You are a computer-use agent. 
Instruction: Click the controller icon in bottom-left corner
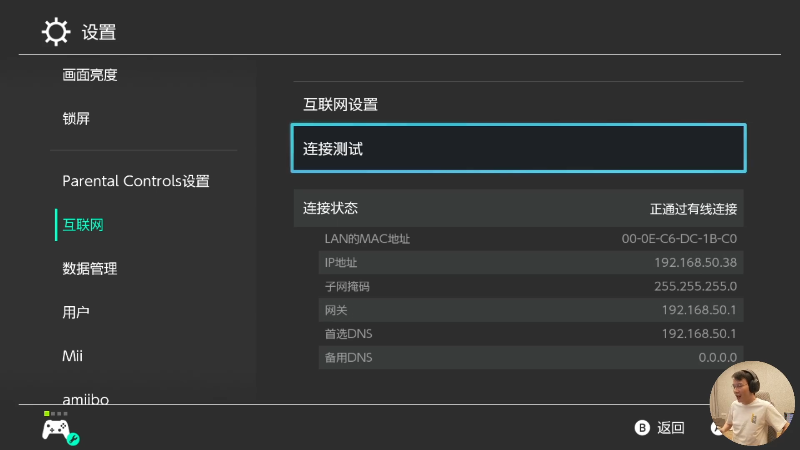point(60,431)
